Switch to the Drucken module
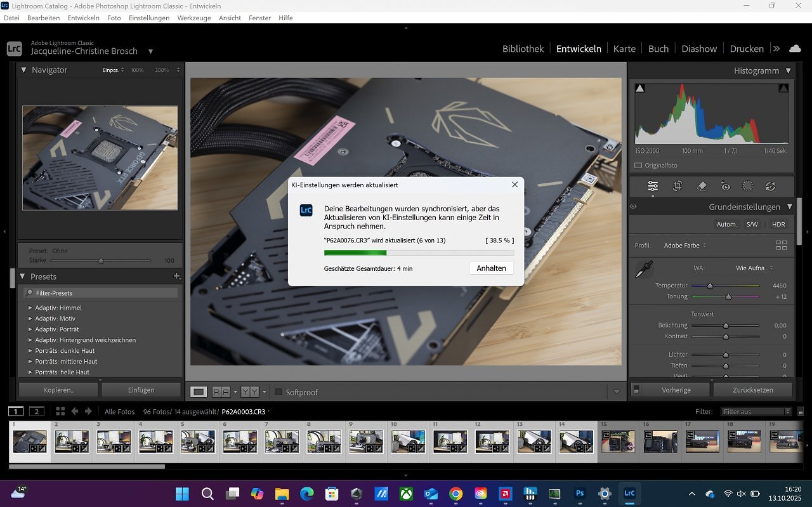This screenshot has width=812, height=507. [x=747, y=48]
